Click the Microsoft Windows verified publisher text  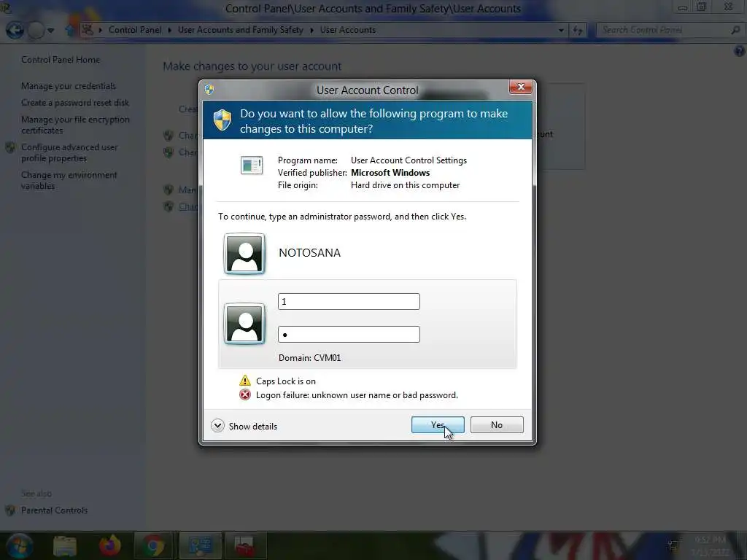point(390,173)
